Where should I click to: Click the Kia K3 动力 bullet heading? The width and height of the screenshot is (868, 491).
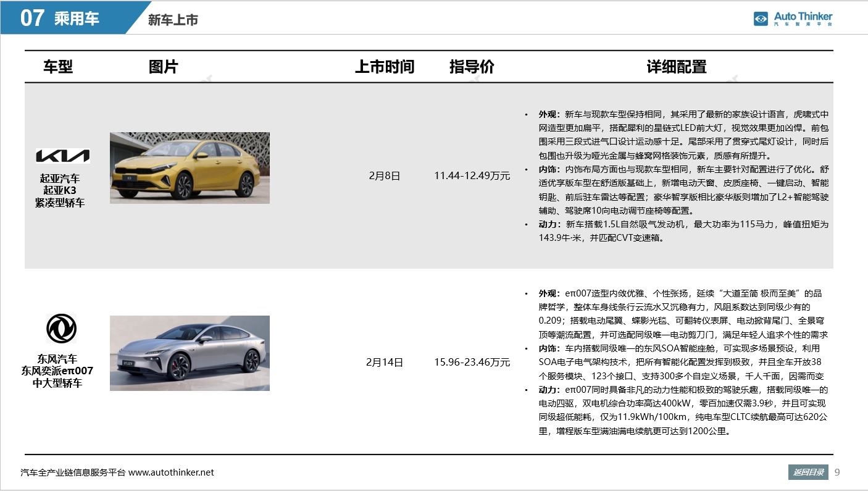[549, 224]
